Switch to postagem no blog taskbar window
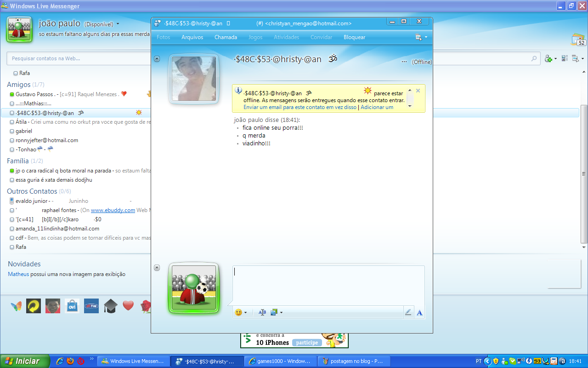The width and height of the screenshot is (588, 368). [x=353, y=361]
